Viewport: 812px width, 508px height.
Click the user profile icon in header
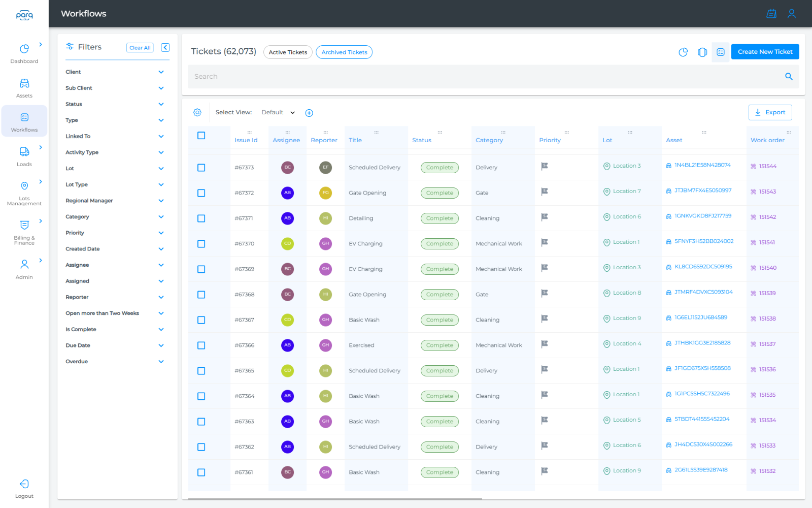pos(791,14)
